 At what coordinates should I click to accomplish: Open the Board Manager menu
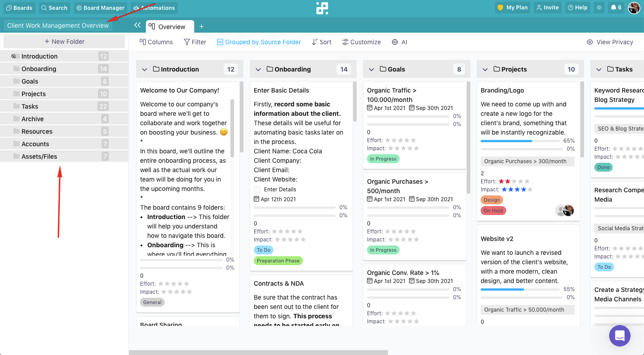tap(100, 8)
